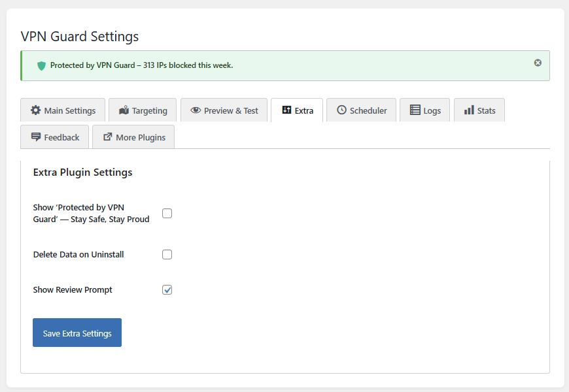Click Save Extra Settings button
Viewport: 569px width, 392px height.
point(77,333)
